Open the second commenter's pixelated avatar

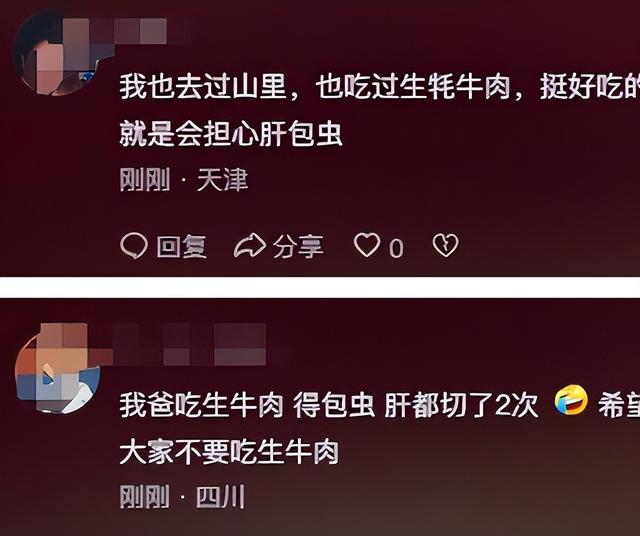click(x=57, y=367)
